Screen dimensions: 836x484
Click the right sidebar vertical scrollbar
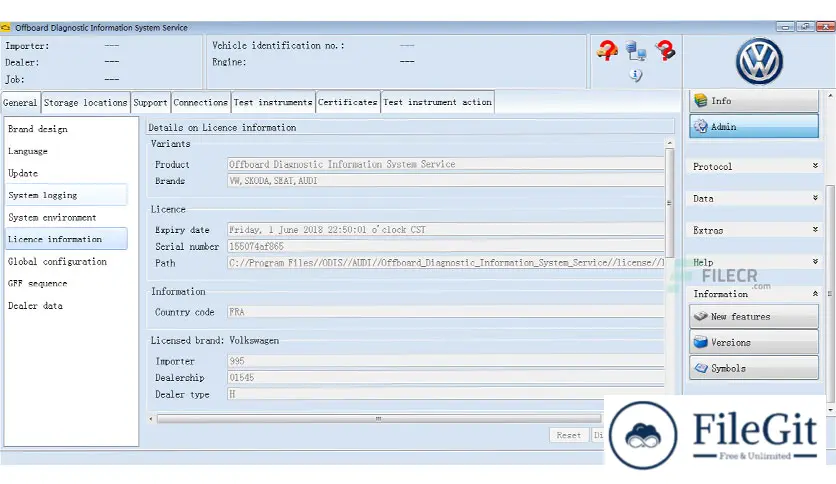tap(830, 293)
